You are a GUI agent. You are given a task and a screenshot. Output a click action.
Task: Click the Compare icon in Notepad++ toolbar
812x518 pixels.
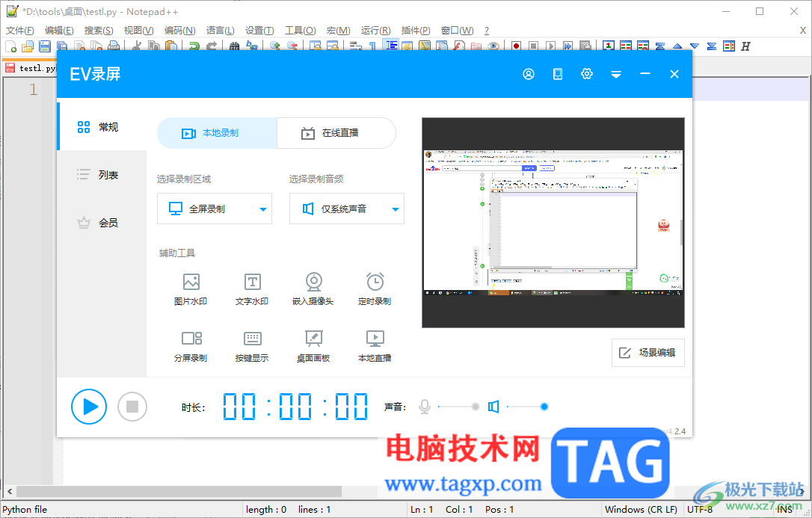[626, 46]
